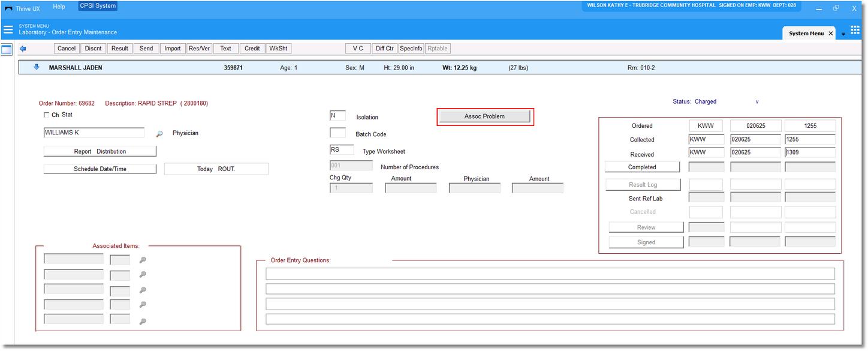Select the CPSI System menu item
Viewport: 868px width, 351px height.
98,7
